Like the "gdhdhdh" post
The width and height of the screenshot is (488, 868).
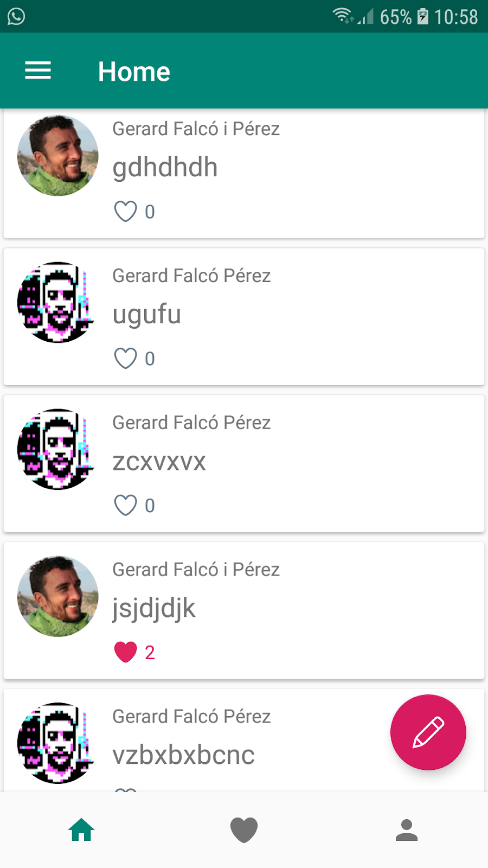(125, 212)
